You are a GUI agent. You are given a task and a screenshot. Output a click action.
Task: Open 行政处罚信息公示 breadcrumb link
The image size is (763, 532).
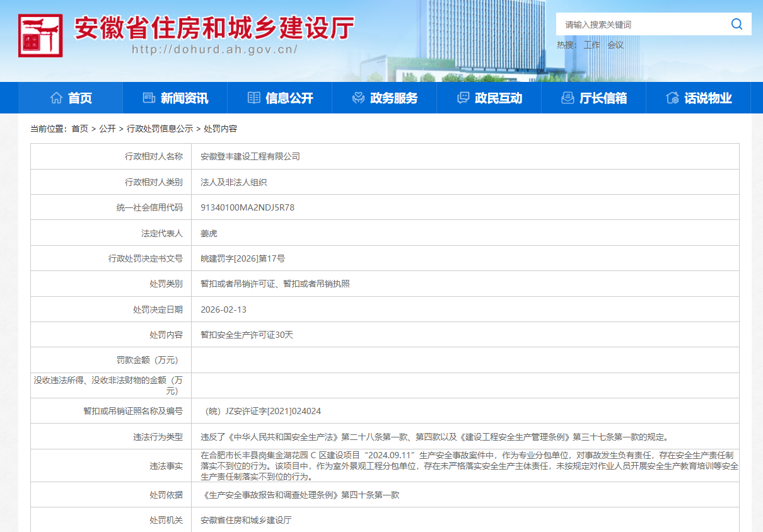[160, 129]
